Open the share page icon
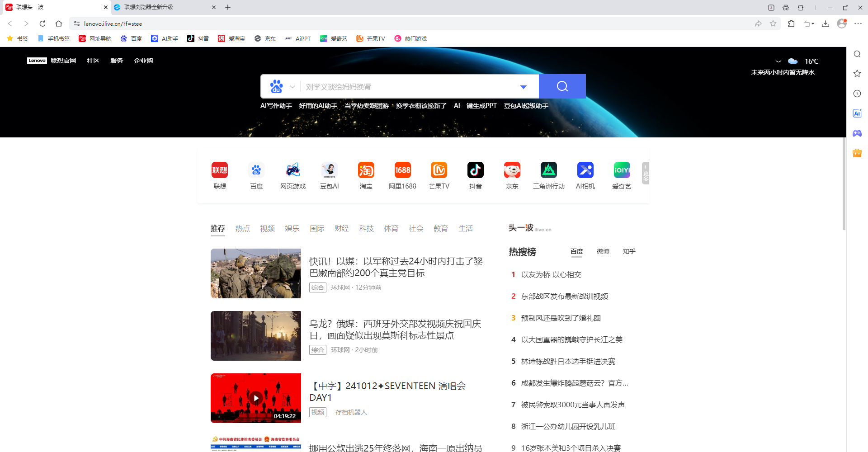Image resolution: width=868 pixels, height=452 pixels. [x=758, y=24]
